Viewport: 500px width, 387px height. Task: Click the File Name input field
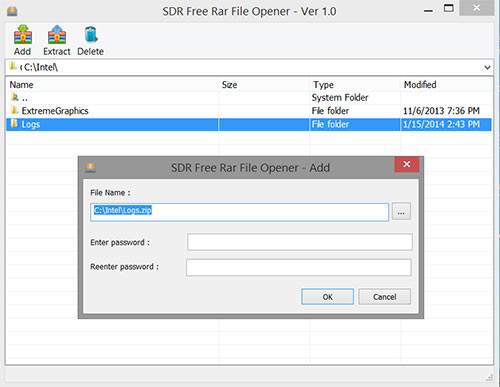(x=239, y=212)
